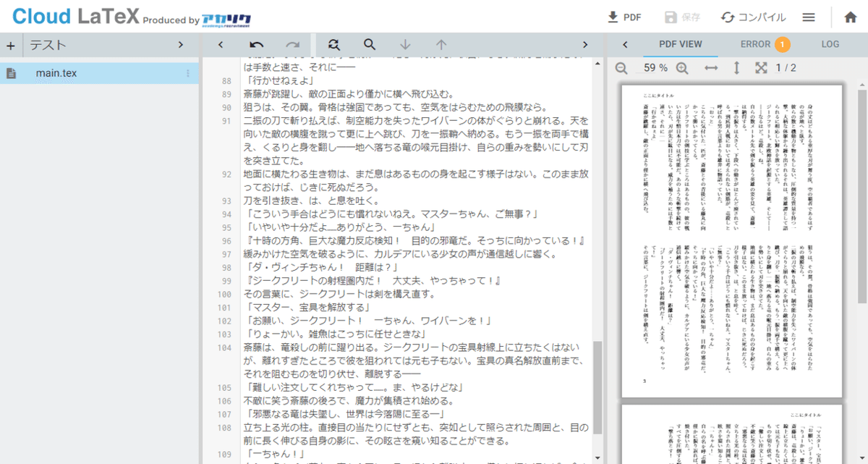868x464 pixels.
Task: Add a new file with plus icon
Action: pyautogui.click(x=10, y=46)
